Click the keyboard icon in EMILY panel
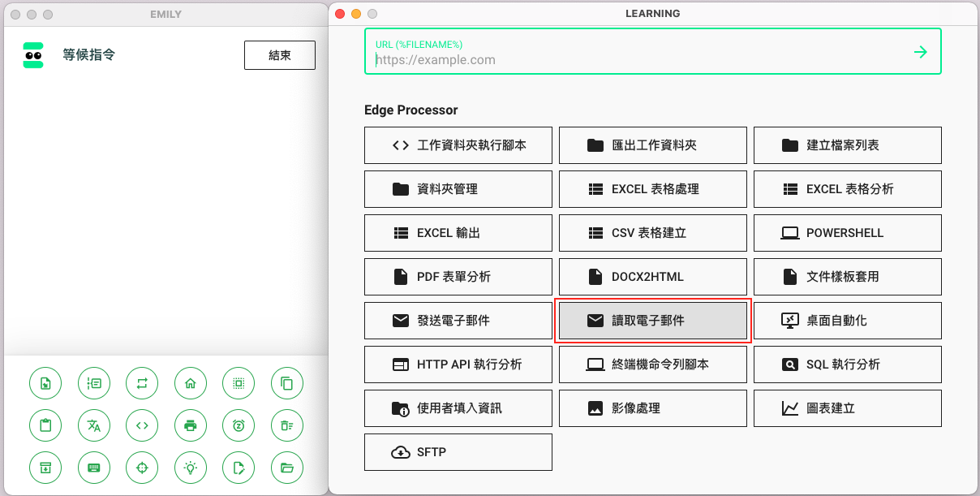The width and height of the screenshot is (980, 496). click(94, 468)
